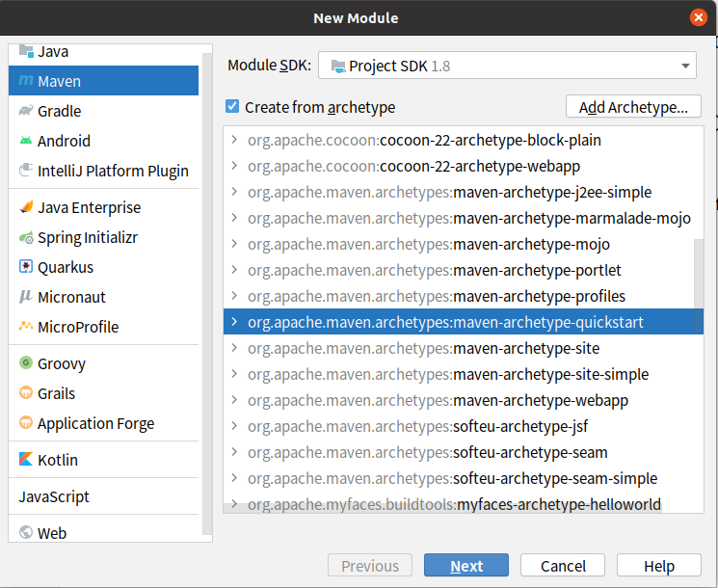
Task: Click the archetype list vertical scrollbar
Action: click(x=699, y=286)
